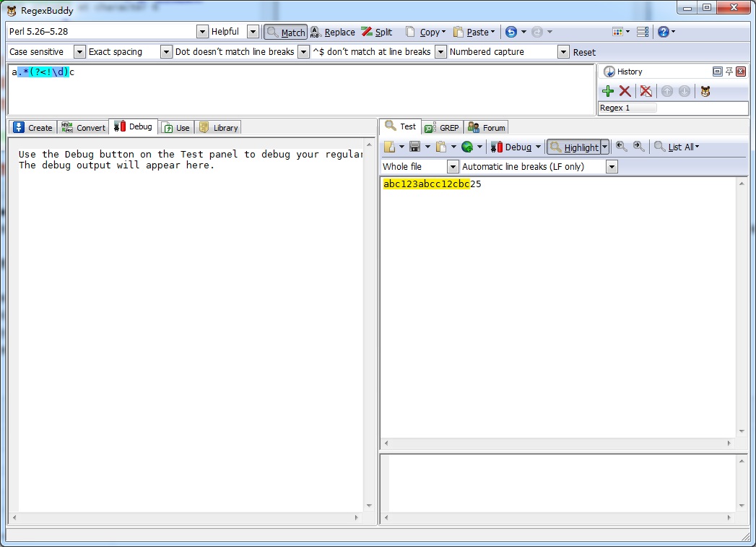
Task: Click the undo arrow icon
Action: tap(511, 32)
